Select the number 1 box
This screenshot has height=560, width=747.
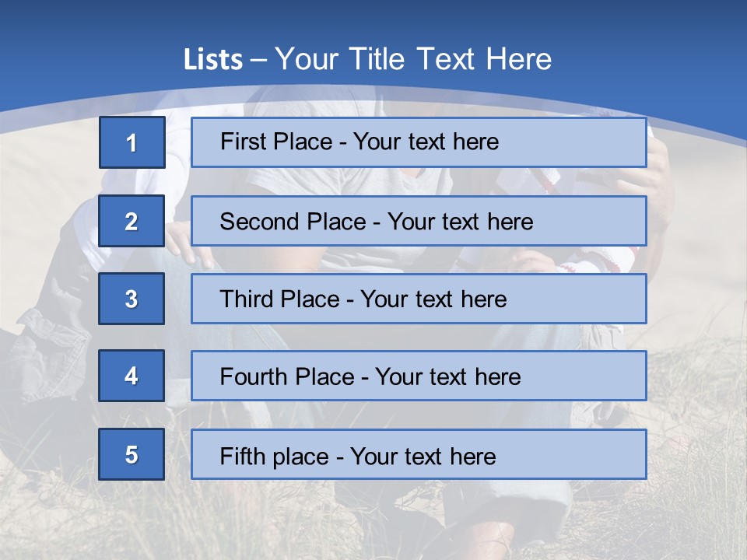(x=132, y=142)
